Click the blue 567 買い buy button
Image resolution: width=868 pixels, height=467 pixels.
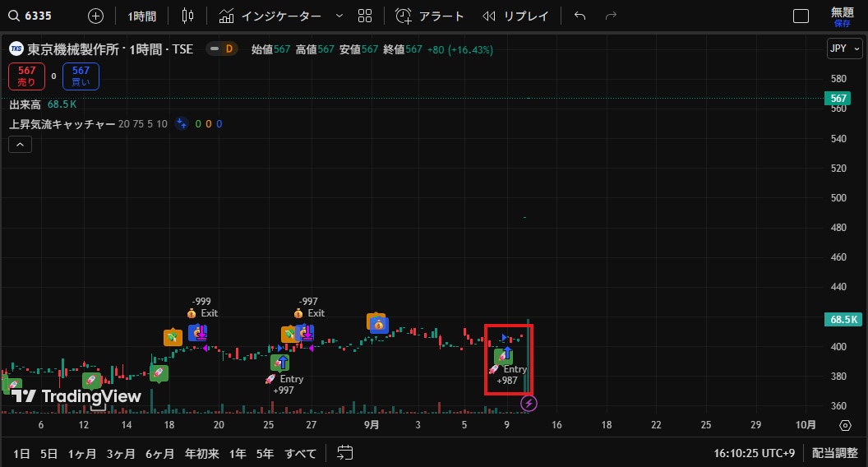[81, 76]
